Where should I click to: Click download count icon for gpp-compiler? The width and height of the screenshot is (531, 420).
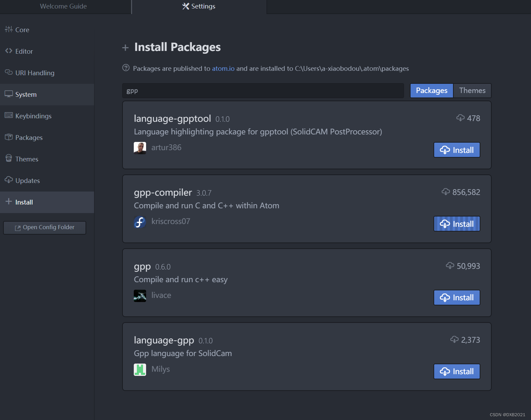(446, 192)
